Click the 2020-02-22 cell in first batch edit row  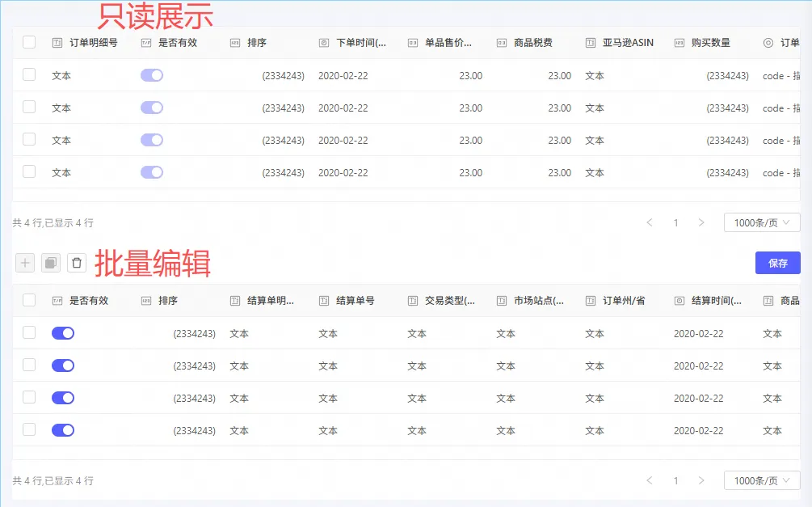698,333
